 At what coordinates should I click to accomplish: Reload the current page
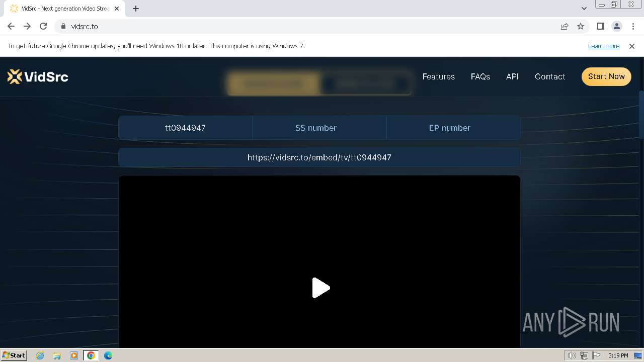pos(43,26)
